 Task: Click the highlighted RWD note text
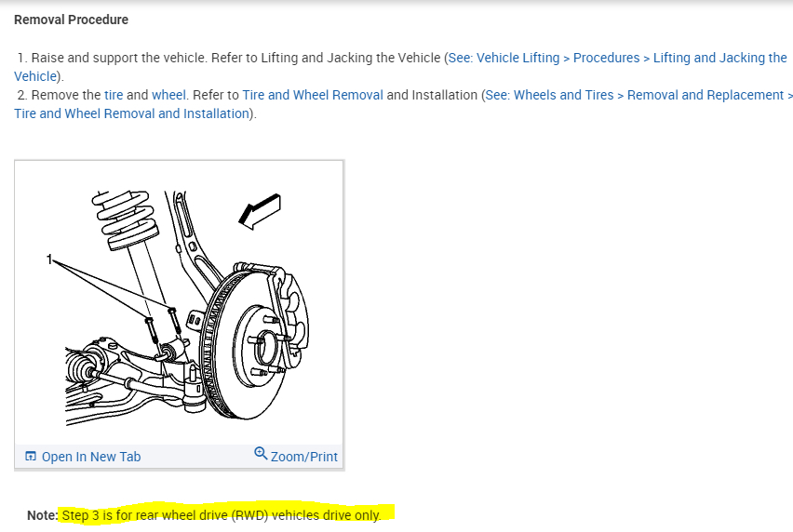tap(221, 515)
